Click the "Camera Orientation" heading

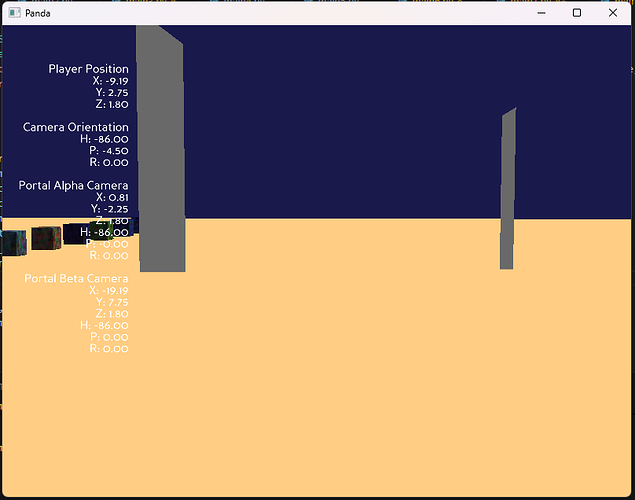[76, 127]
